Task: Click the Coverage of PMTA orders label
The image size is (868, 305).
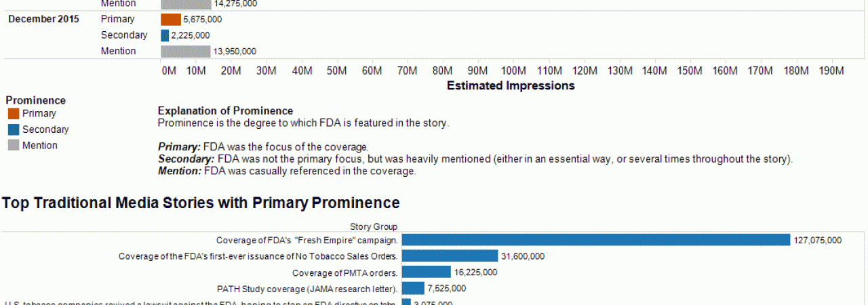Action: pyautogui.click(x=345, y=272)
